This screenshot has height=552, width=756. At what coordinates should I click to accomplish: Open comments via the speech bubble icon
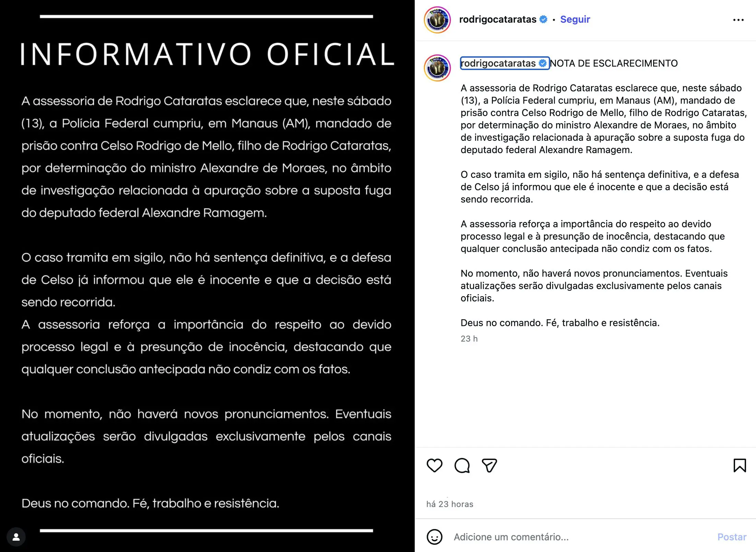(x=462, y=465)
